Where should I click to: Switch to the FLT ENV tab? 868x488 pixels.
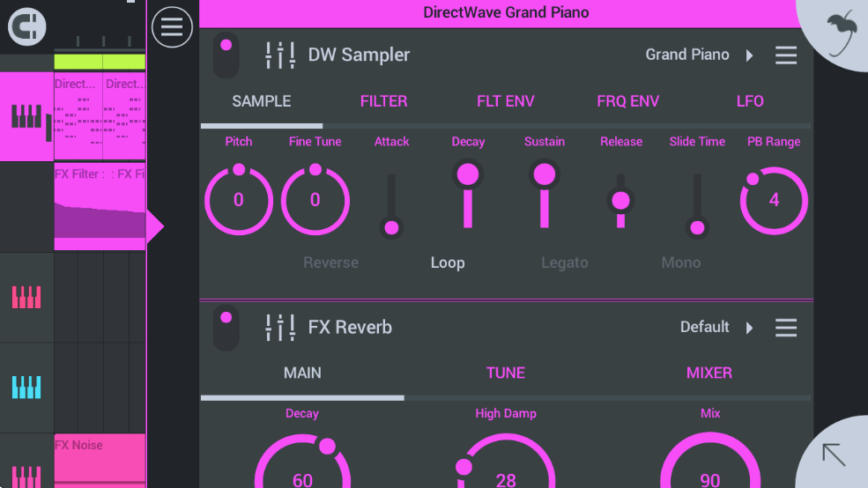(x=506, y=101)
